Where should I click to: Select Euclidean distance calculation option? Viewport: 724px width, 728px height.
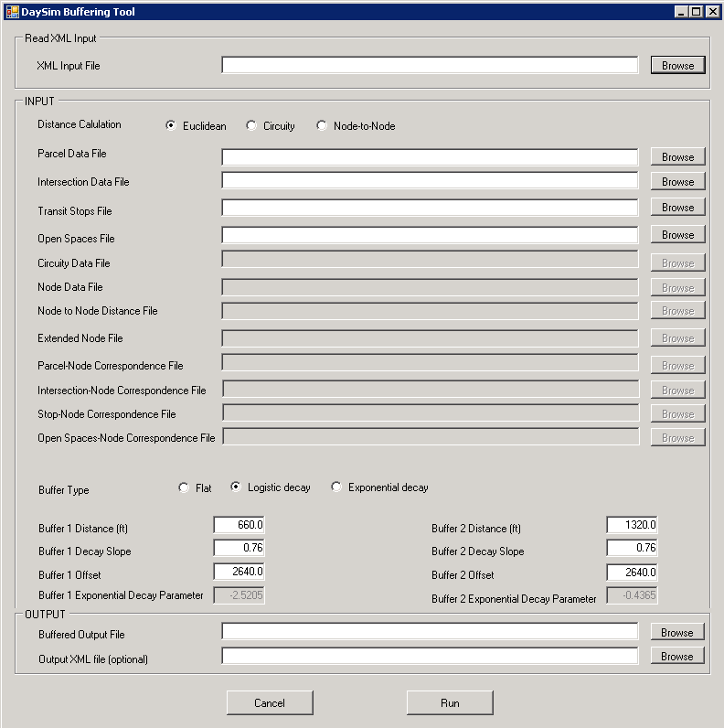click(171, 126)
